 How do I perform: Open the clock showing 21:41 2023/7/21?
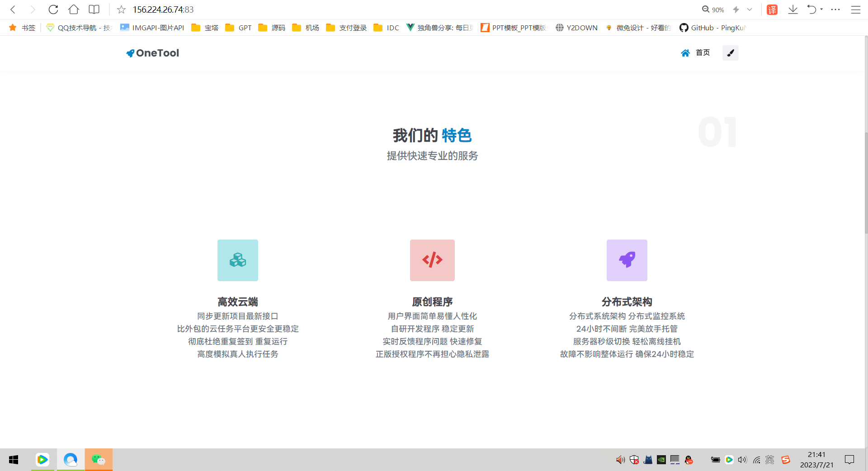click(x=816, y=460)
